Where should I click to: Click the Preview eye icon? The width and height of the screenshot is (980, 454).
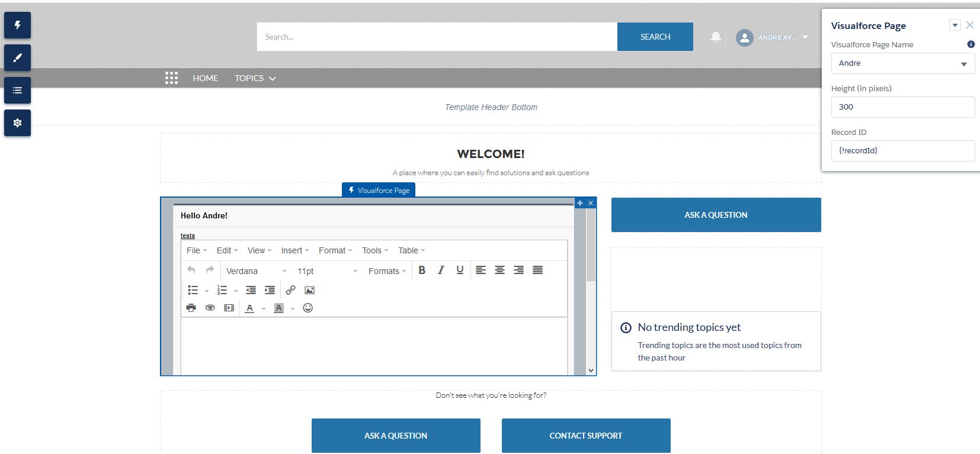click(x=210, y=308)
